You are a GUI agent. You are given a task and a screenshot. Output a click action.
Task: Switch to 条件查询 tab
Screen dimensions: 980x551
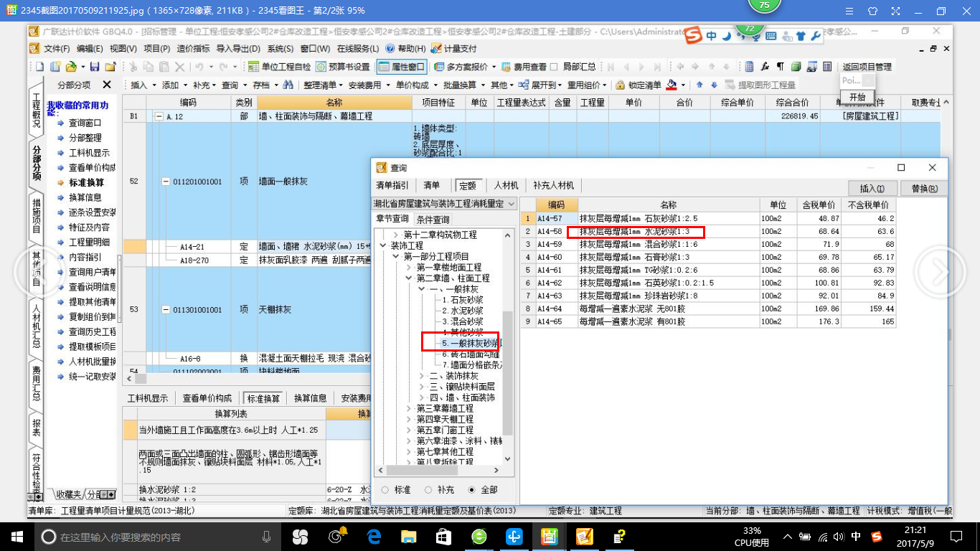[x=433, y=220]
